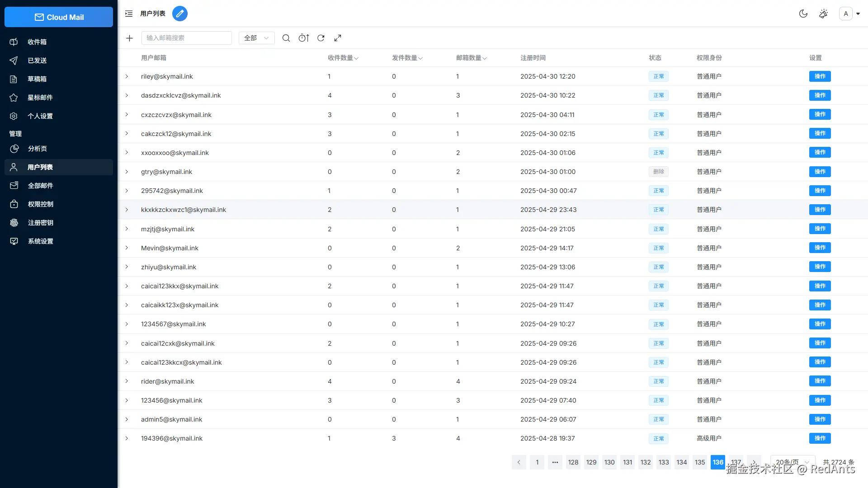The image size is (868, 488).
Task: Open 收件箱 in the sidebar
Action: tap(37, 42)
